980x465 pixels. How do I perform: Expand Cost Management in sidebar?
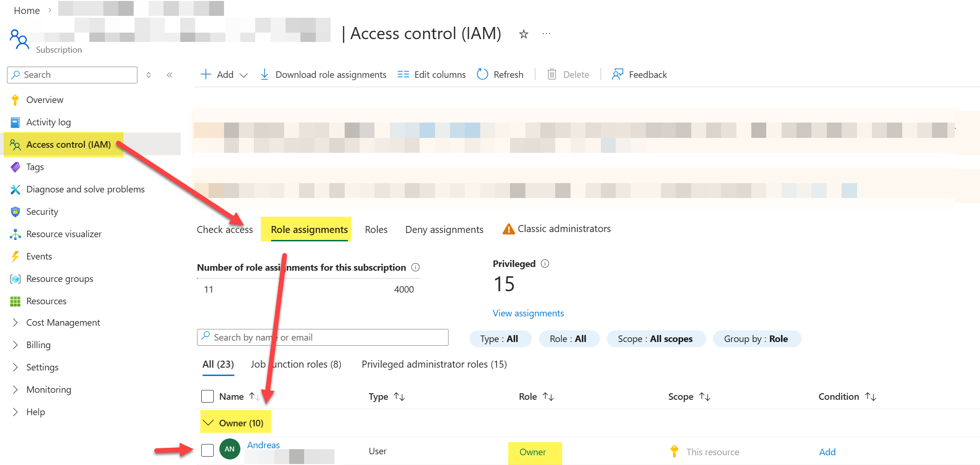tap(15, 322)
